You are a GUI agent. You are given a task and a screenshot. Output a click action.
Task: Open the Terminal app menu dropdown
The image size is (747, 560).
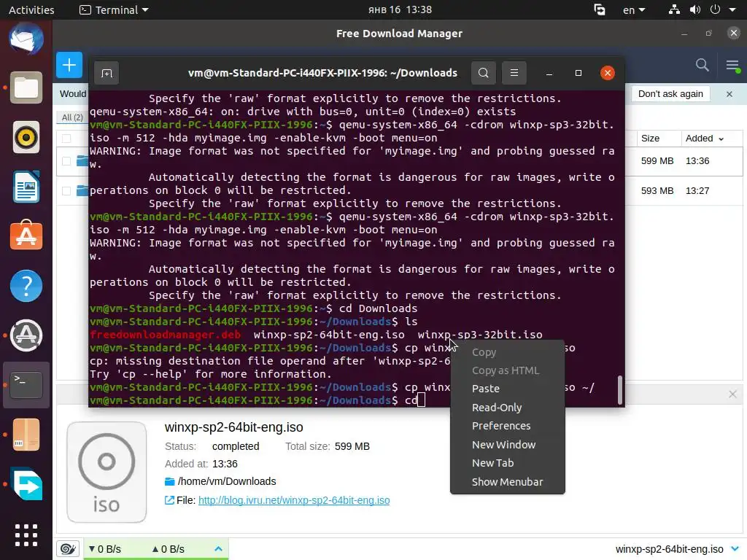click(114, 9)
